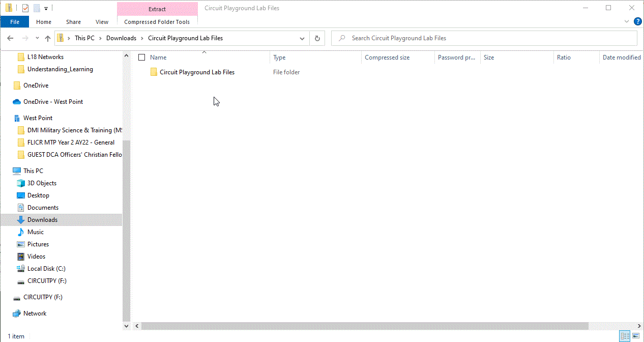The height and width of the screenshot is (342, 644).
Task: Open Help using the blue question mark
Action: click(637, 22)
